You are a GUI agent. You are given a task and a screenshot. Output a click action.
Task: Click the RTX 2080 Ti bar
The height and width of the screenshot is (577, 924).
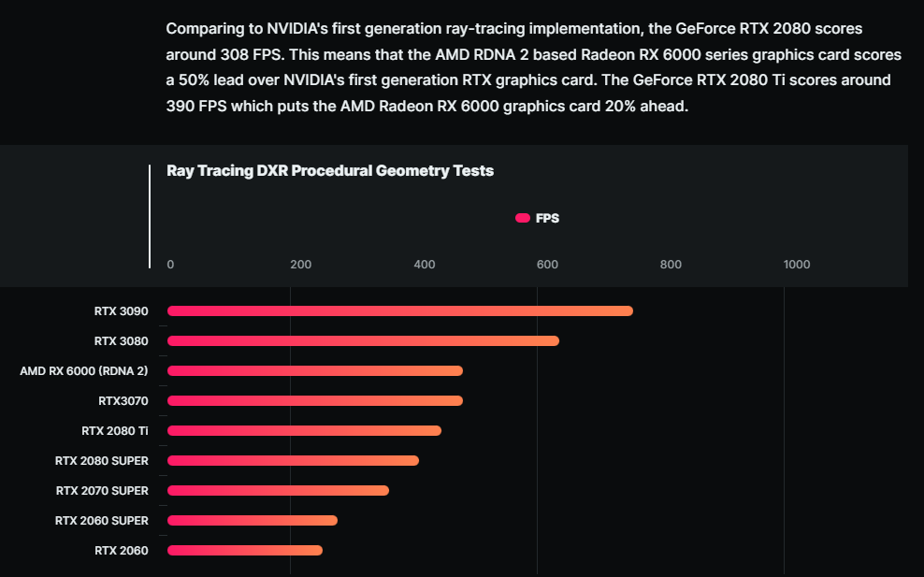[x=304, y=430]
